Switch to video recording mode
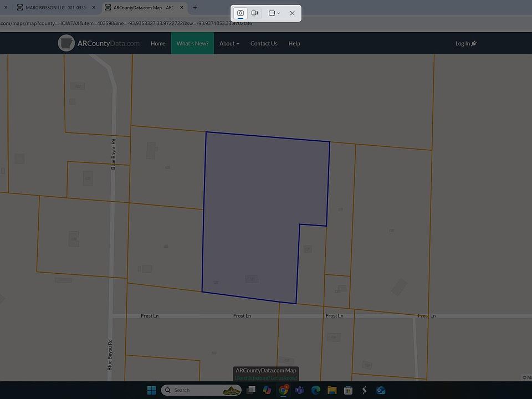Viewport: 532px width, 399px height. click(255, 13)
